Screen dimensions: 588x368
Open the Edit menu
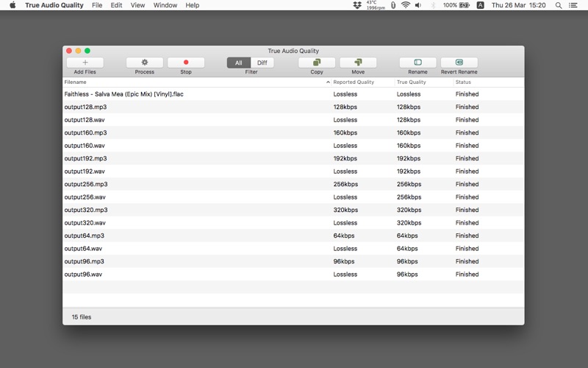point(116,5)
